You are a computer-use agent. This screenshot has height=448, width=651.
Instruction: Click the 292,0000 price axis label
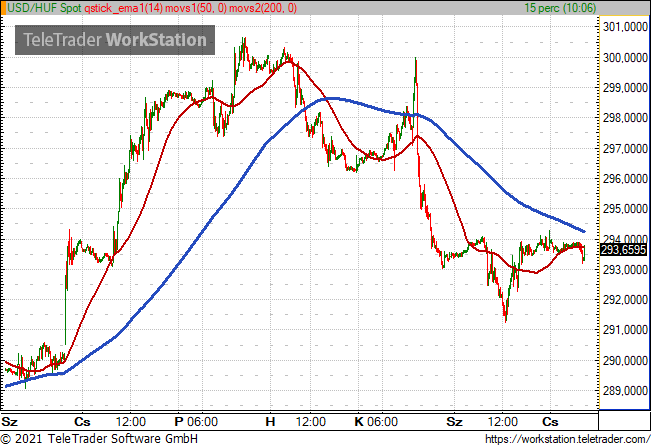(x=625, y=299)
